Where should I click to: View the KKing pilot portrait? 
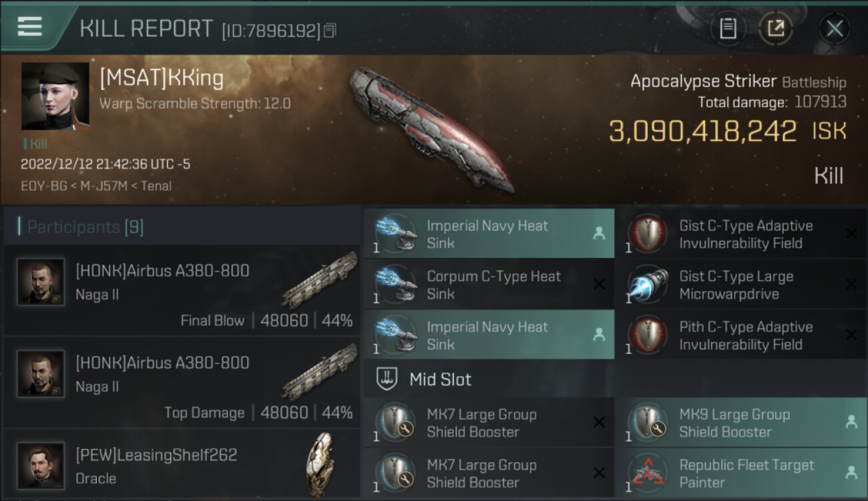click(55, 96)
